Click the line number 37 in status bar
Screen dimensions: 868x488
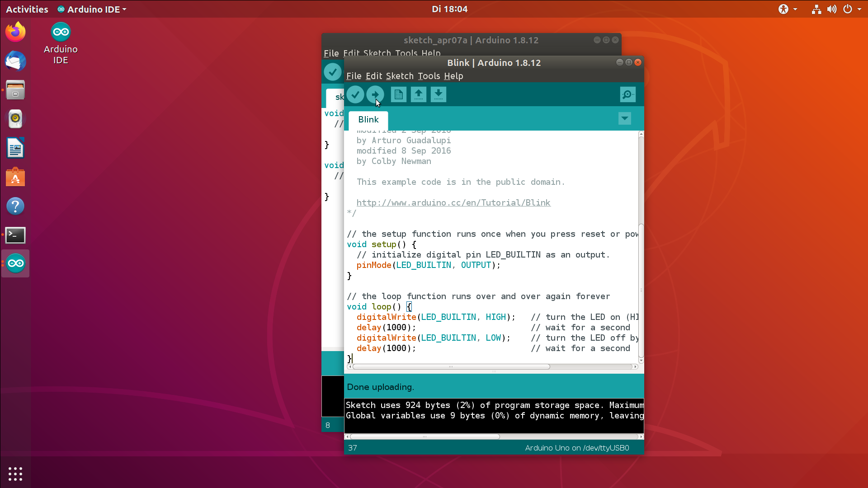(x=353, y=448)
